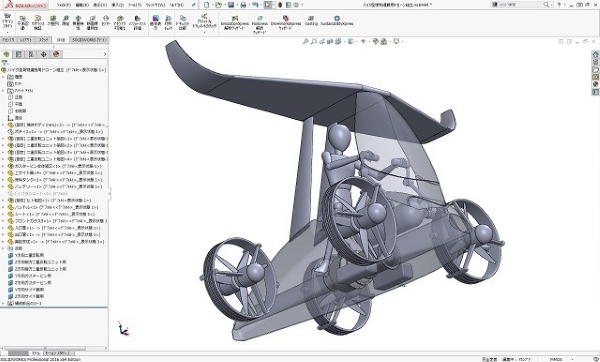Click the search command input field
The height and width of the screenshot is (362, 600).
click(520, 5)
